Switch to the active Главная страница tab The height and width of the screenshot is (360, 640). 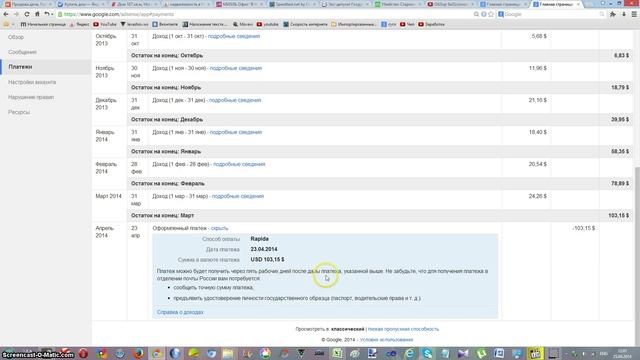point(557,4)
